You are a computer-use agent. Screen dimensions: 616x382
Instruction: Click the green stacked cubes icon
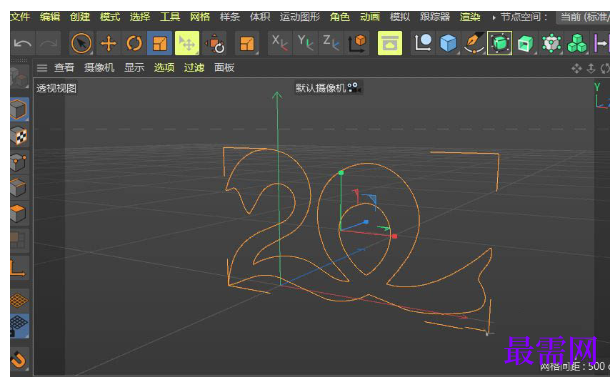pyautogui.click(x=577, y=43)
